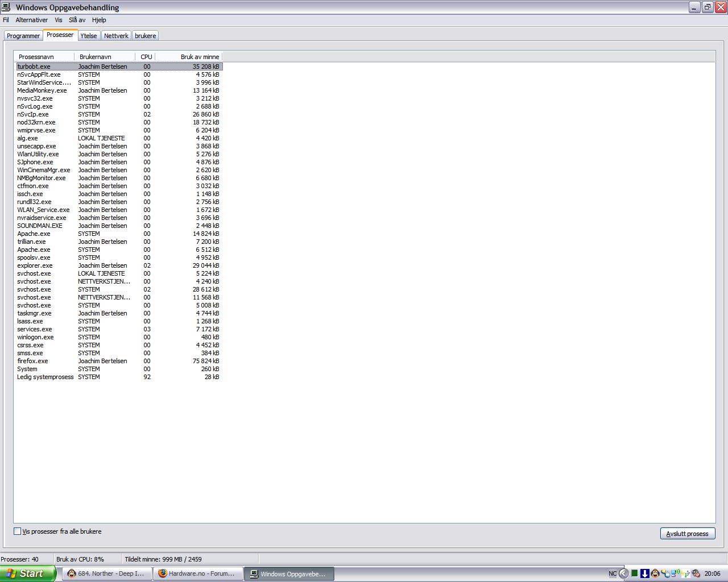This screenshot has width=728, height=582.
Task: Sort by Prosessnavn column header
Action: 44,57
